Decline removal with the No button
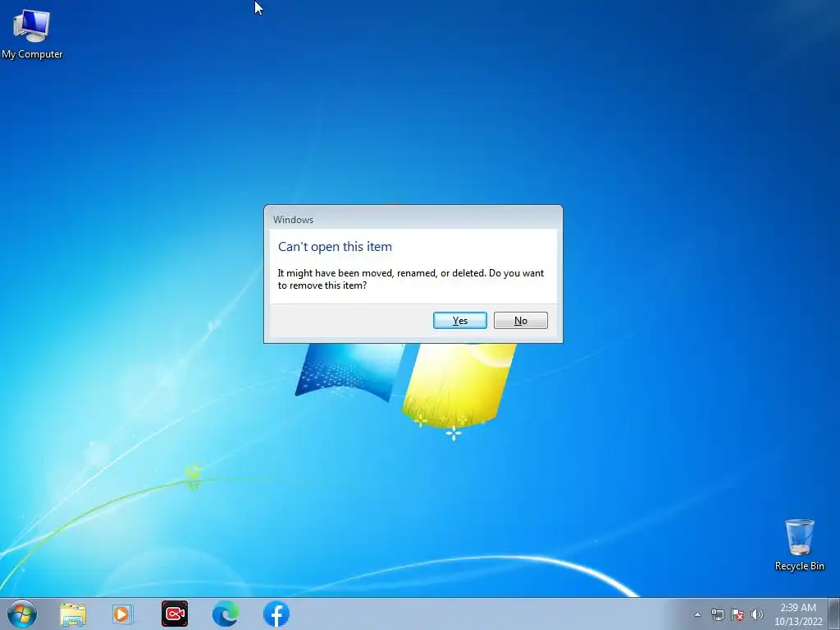The height and width of the screenshot is (630, 840). (520, 321)
